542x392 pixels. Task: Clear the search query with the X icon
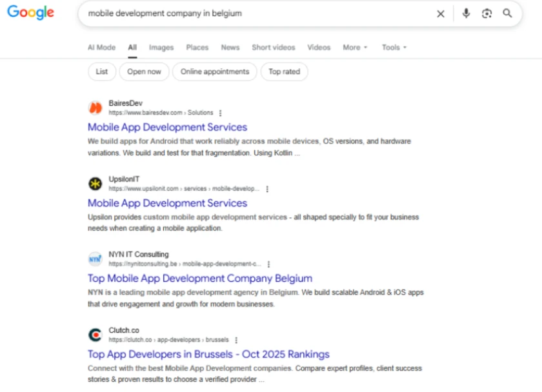(441, 14)
